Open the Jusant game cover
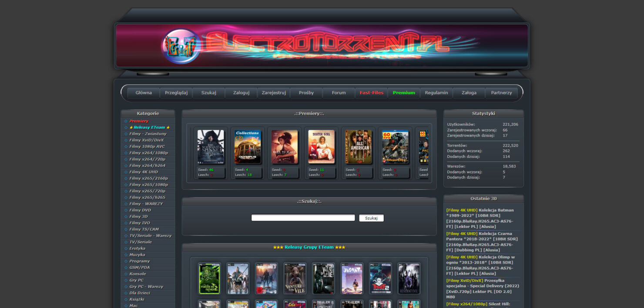The height and width of the screenshot is (308, 644). 352,278
